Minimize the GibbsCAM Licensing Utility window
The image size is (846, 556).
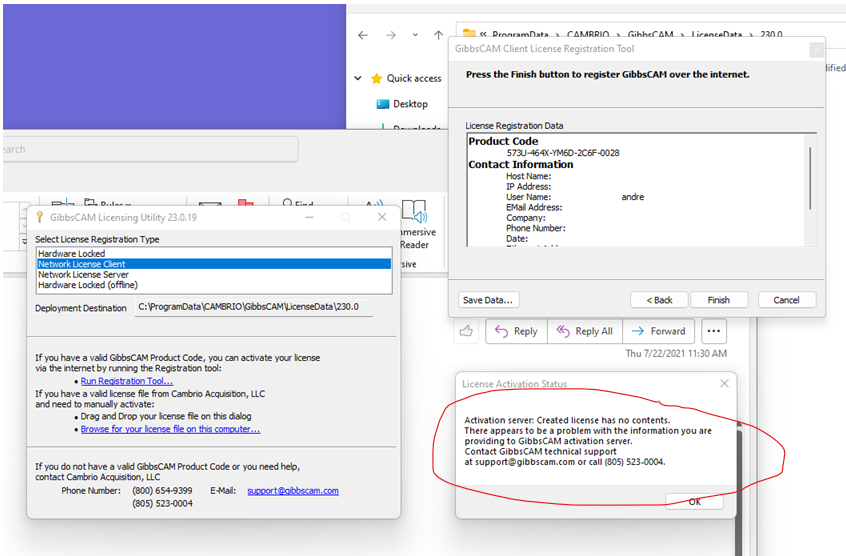pyautogui.click(x=309, y=217)
